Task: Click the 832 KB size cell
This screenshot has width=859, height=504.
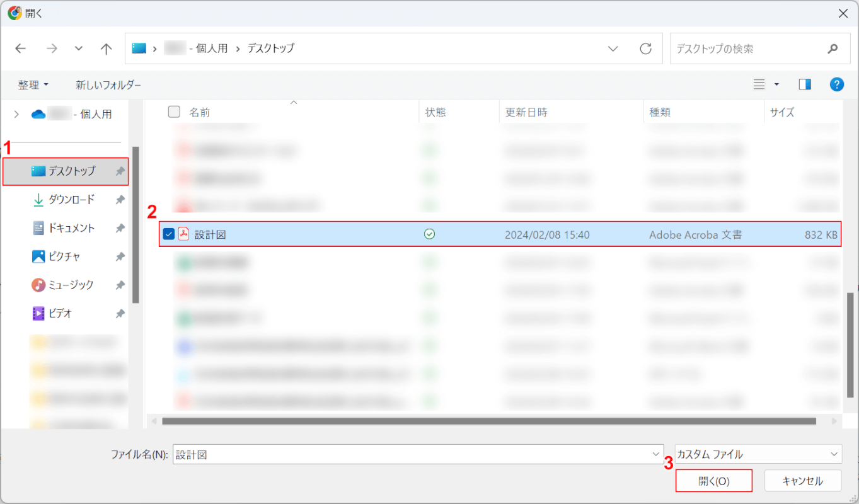Action: [x=821, y=234]
